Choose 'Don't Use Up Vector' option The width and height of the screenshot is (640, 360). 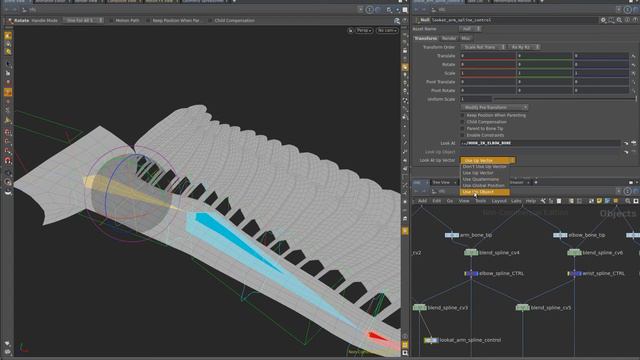484,167
